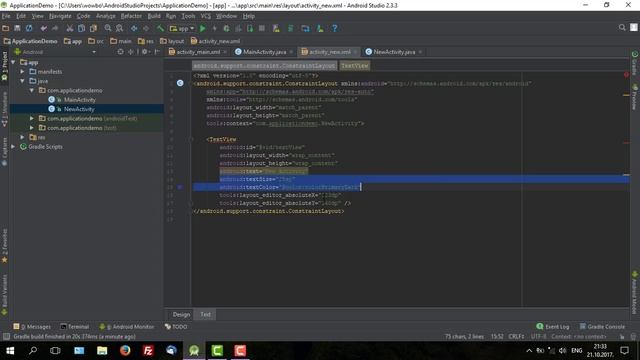Click the textColor gutter color swatch
The height and width of the screenshot is (360, 640).
click(180, 187)
